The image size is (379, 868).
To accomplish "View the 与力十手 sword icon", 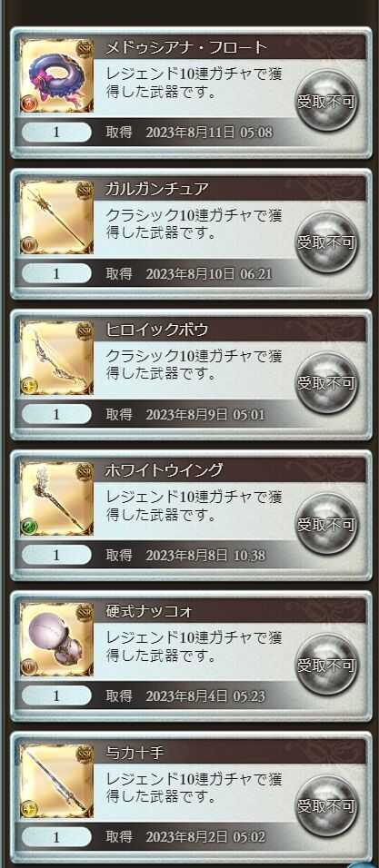I will [56, 780].
